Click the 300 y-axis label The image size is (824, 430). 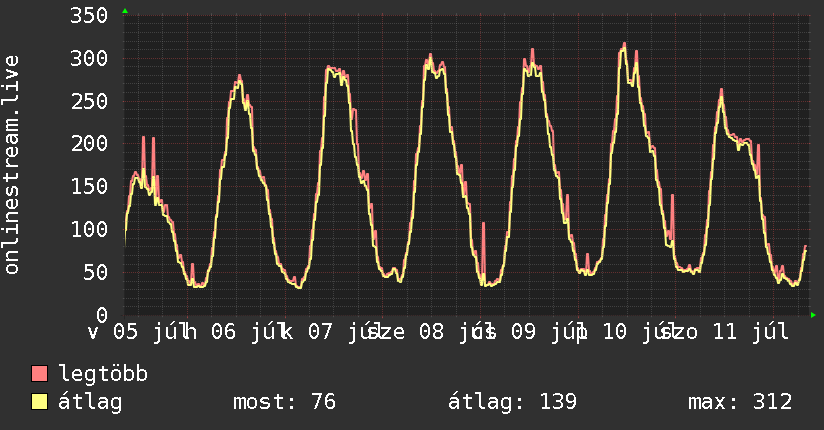pos(89,58)
